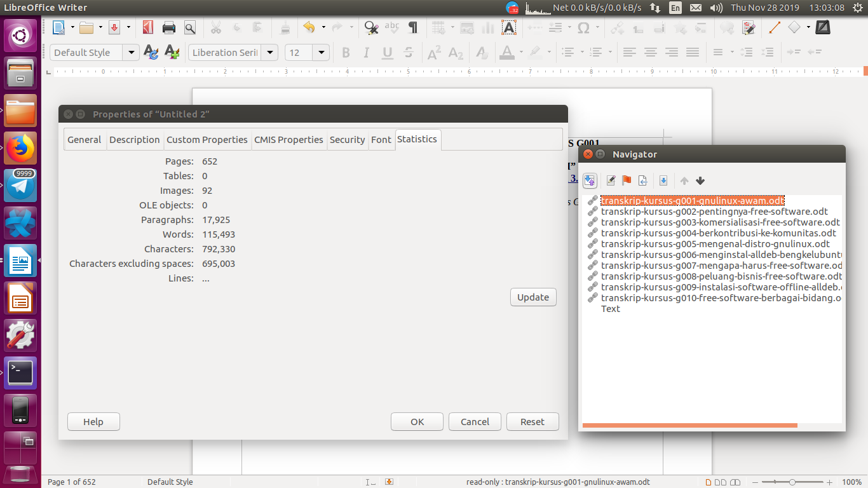Launch Firefox from the dock

pyautogui.click(x=20, y=147)
